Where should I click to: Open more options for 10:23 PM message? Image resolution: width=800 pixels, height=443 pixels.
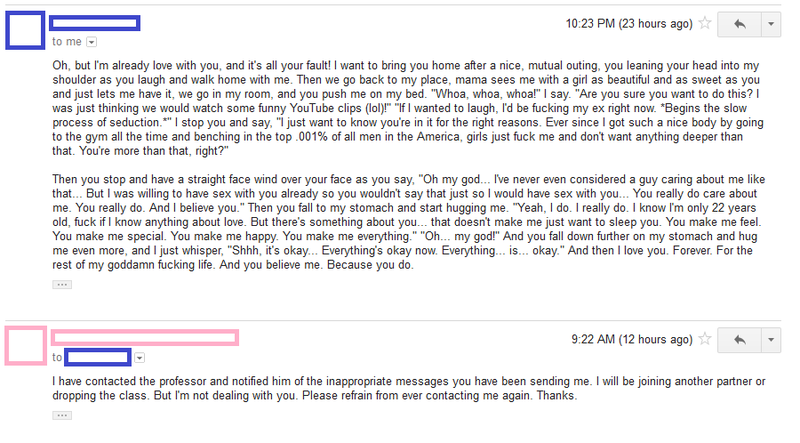771,24
